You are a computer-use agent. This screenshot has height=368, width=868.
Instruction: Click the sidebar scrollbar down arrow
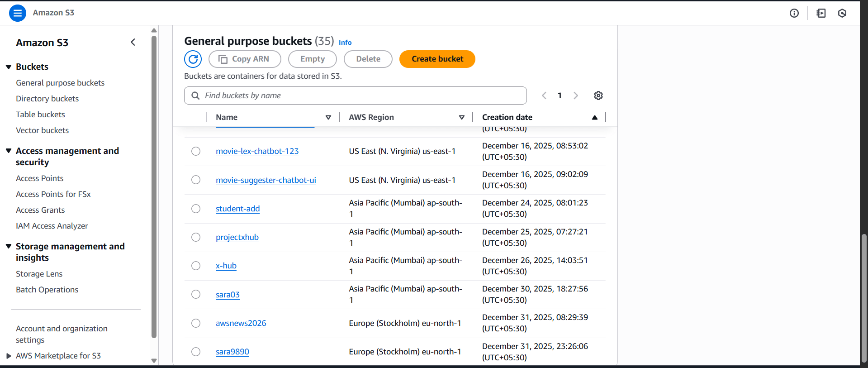pos(154,361)
